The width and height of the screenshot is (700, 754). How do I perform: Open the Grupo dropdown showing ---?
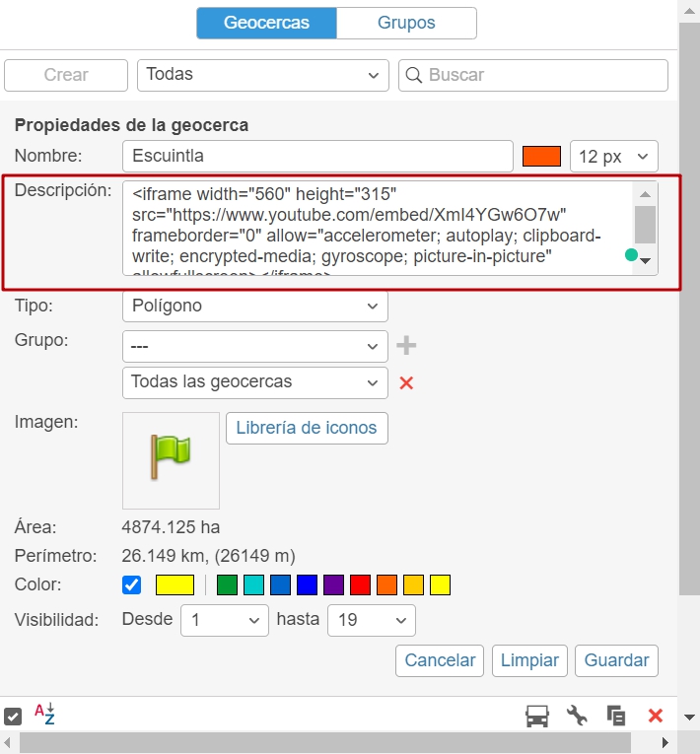pyautogui.click(x=255, y=346)
